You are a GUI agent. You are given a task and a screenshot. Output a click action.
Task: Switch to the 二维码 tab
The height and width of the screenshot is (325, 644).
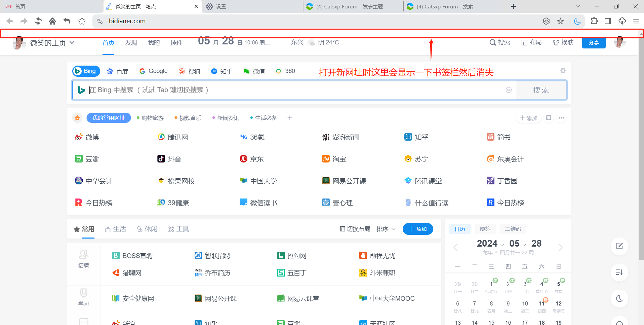[513, 229]
